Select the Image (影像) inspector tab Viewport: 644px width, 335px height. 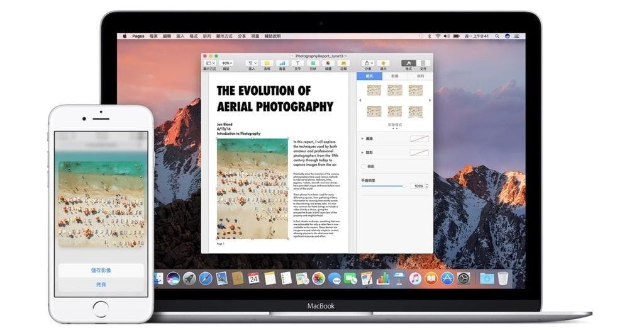pos(395,76)
